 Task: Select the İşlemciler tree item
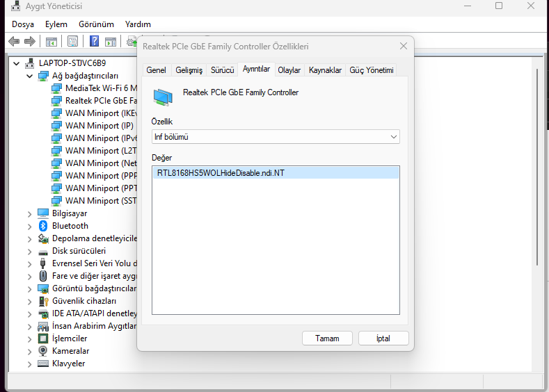click(70, 338)
